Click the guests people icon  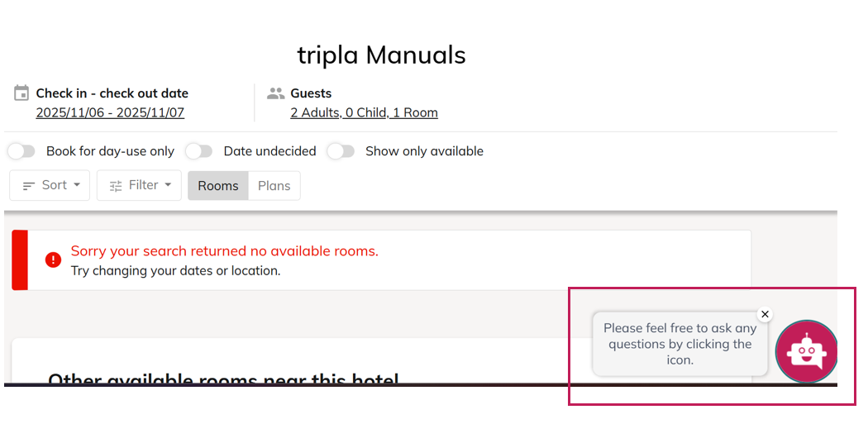coord(276,93)
